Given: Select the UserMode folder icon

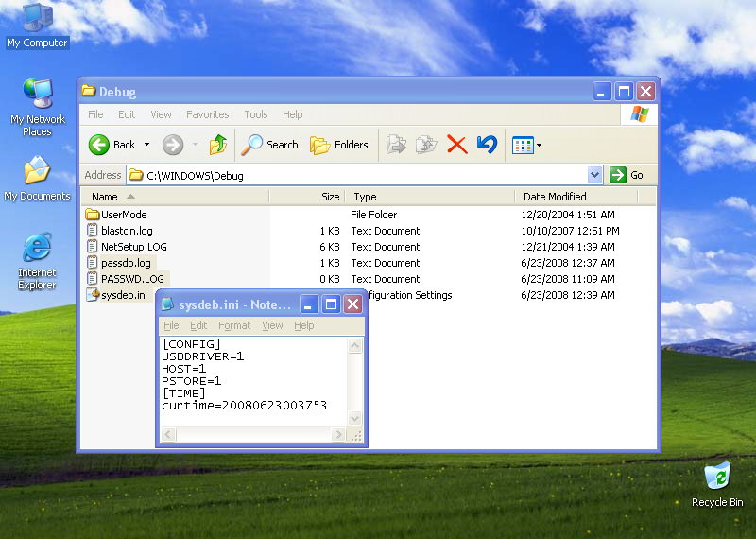Looking at the screenshot, I should (92, 215).
